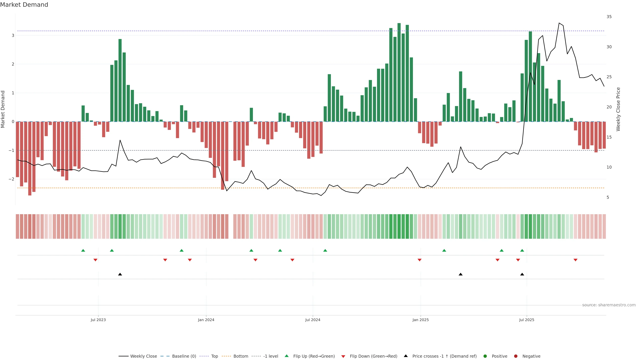Click the last red flip-down triangle after Jul 2025
The width and height of the screenshot is (644, 362).
(576, 260)
